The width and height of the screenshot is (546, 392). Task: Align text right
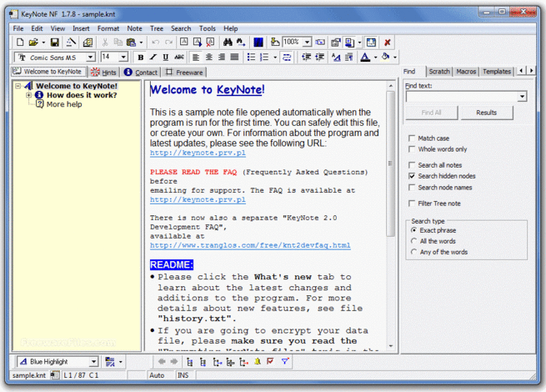(x=222, y=58)
